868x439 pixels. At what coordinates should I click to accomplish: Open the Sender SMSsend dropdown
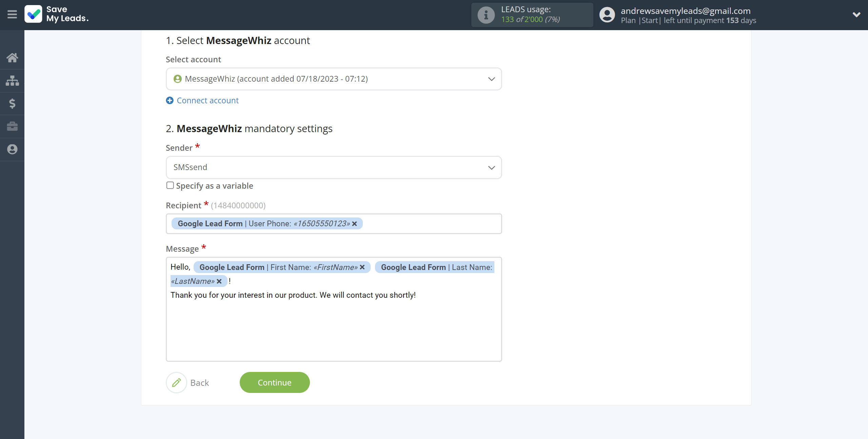click(334, 167)
